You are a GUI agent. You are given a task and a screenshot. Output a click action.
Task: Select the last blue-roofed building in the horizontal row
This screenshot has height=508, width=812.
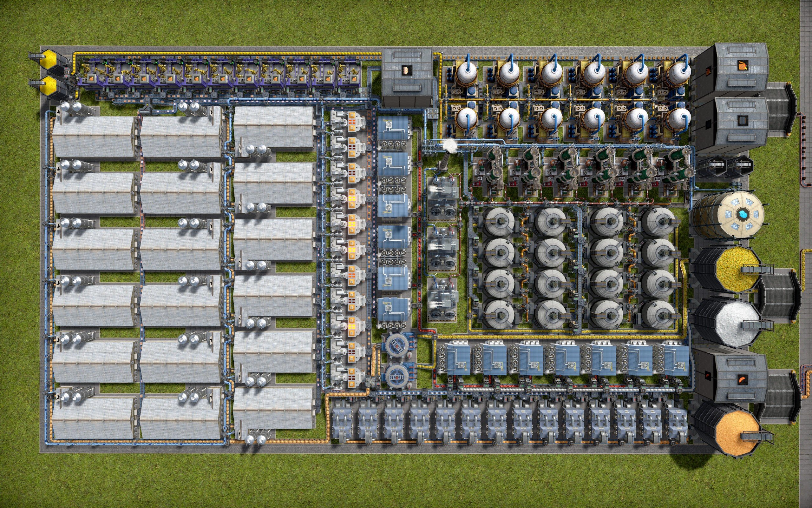(x=671, y=358)
